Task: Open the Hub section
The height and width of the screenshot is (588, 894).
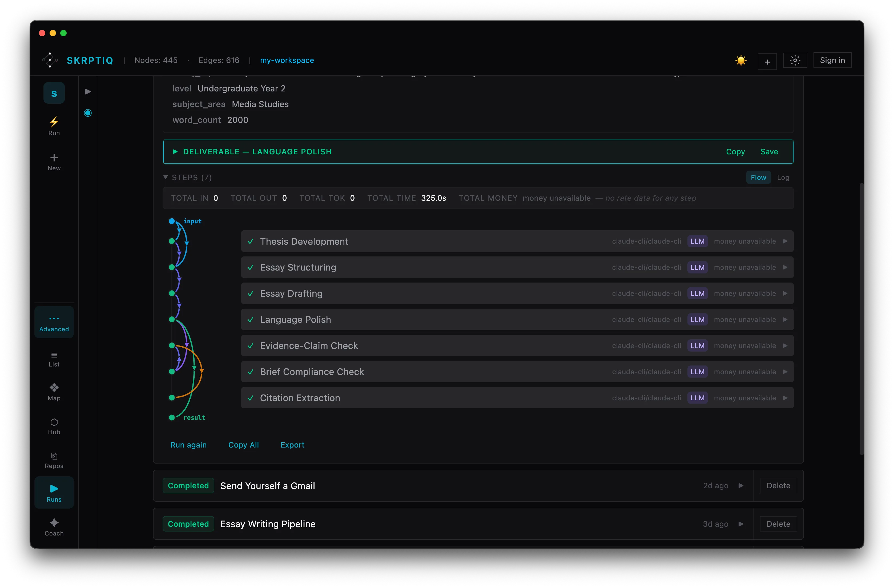Action: [x=54, y=426]
